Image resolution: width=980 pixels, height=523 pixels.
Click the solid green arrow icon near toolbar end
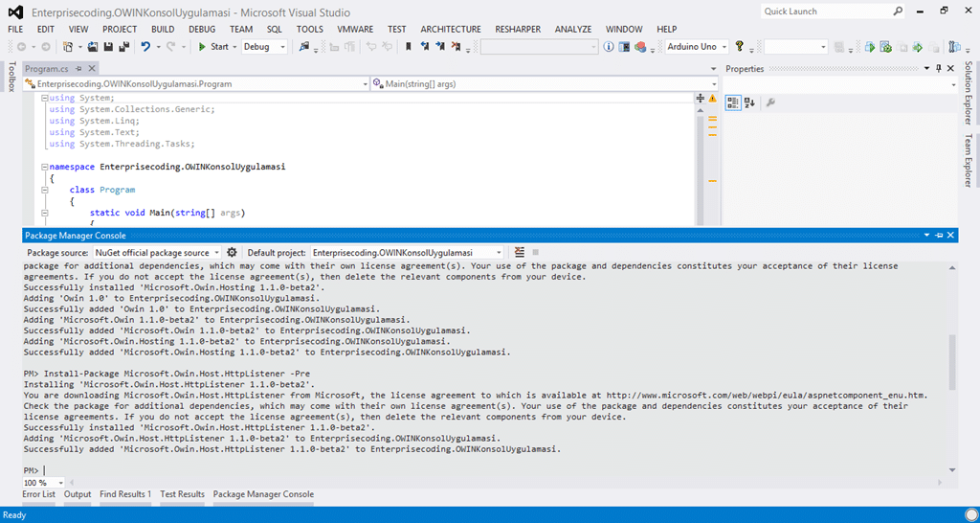(918, 47)
